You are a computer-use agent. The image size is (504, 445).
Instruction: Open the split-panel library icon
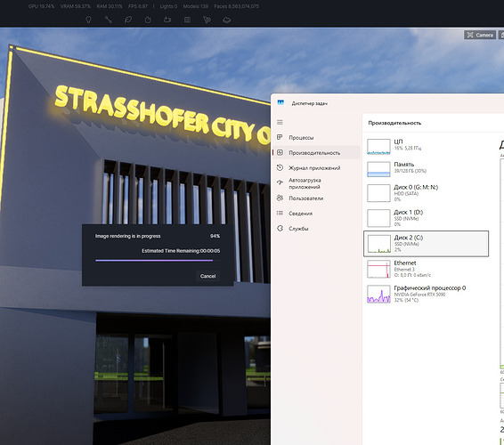point(187,20)
